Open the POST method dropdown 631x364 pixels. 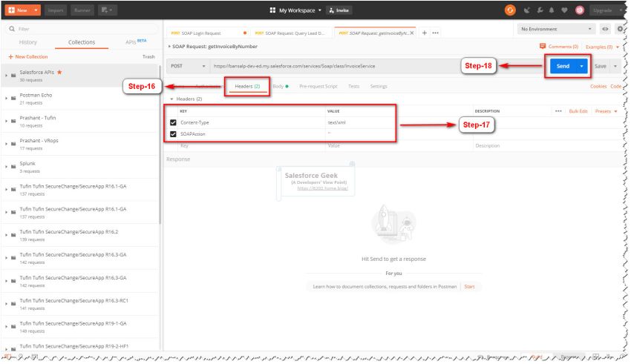click(x=188, y=66)
